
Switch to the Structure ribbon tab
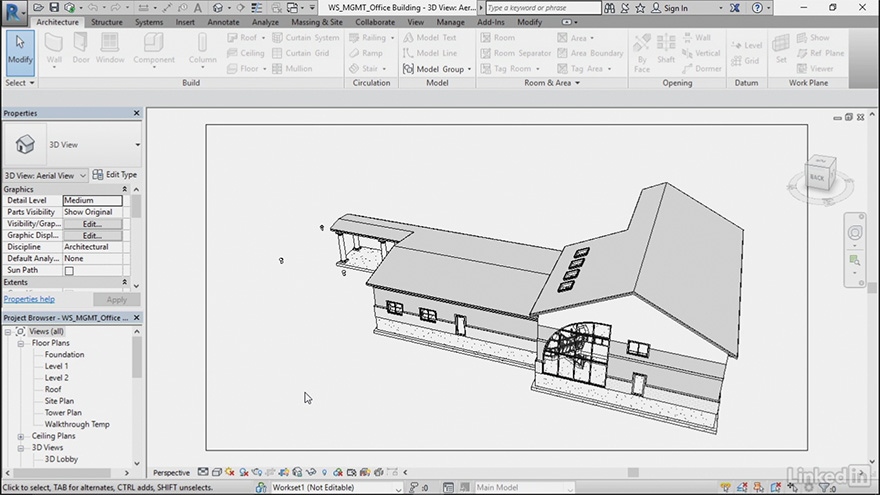pos(107,22)
